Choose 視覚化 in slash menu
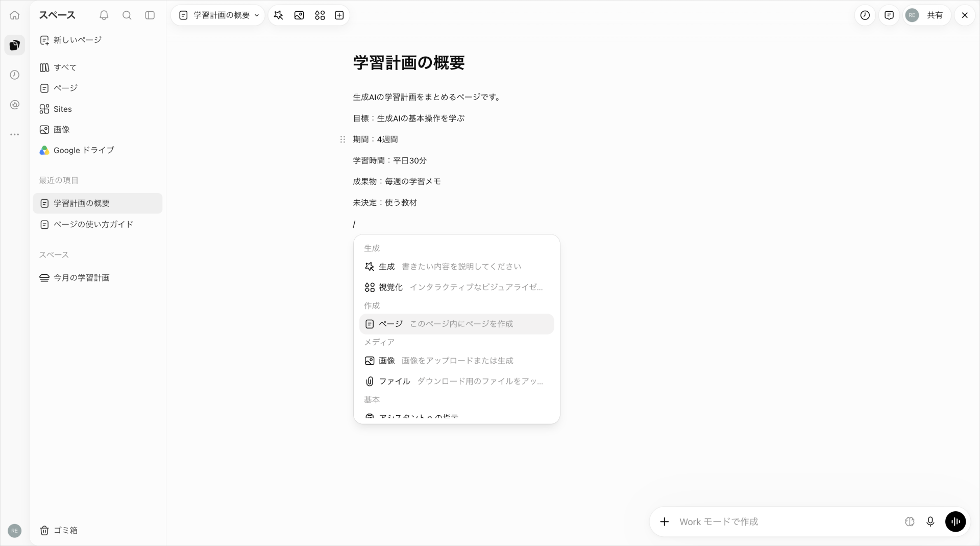This screenshot has height=546, width=980. tap(456, 287)
